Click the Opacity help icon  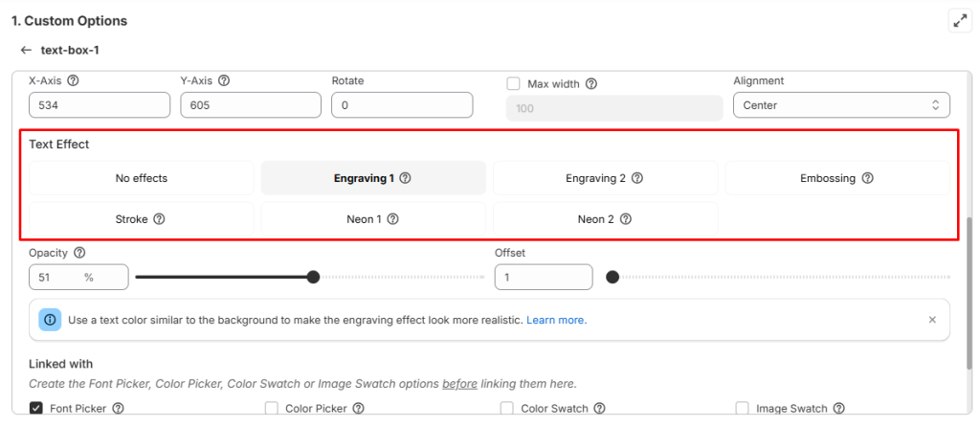pyautogui.click(x=79, y=253)
